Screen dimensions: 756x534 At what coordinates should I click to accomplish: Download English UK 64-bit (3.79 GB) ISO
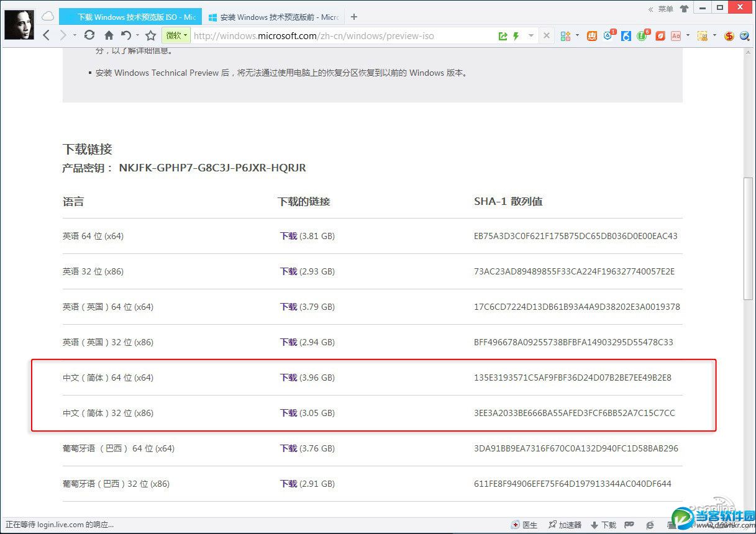[288, 307]
